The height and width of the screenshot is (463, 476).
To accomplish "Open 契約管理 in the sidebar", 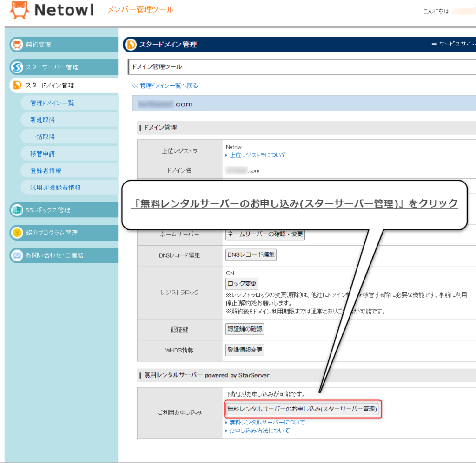I will coord(64,45).
